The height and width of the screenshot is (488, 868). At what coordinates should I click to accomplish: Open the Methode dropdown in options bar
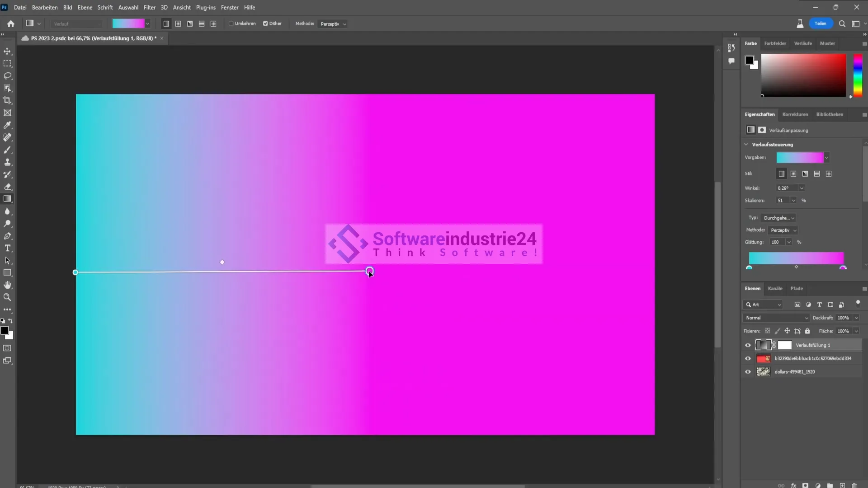point(333,24)
